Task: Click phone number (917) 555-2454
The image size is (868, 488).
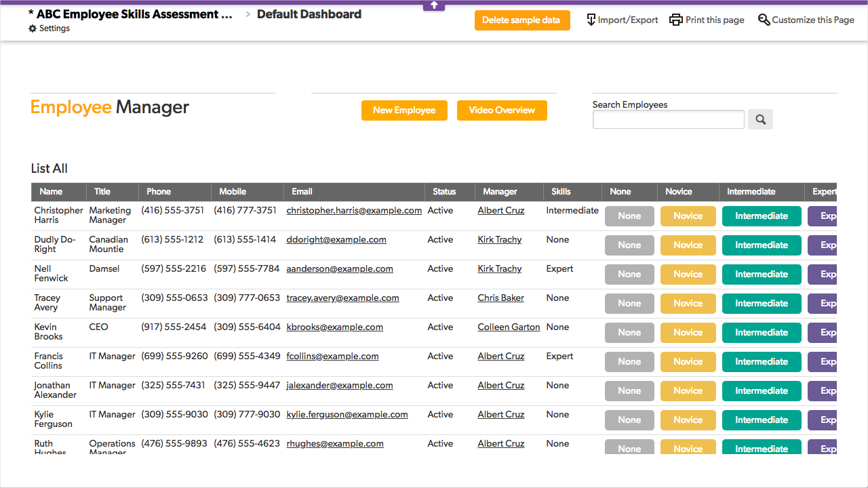Action: [x=174, y=327]
